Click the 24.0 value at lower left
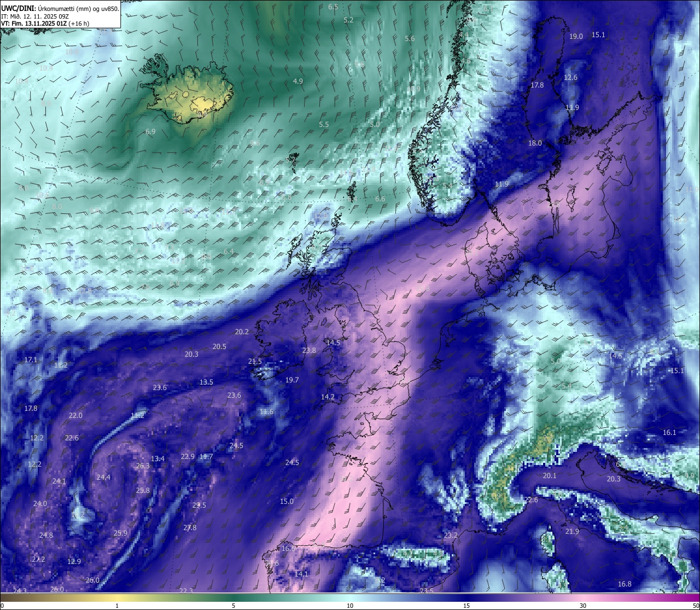This screenshot has height=610, width=700. click(40, 503)
